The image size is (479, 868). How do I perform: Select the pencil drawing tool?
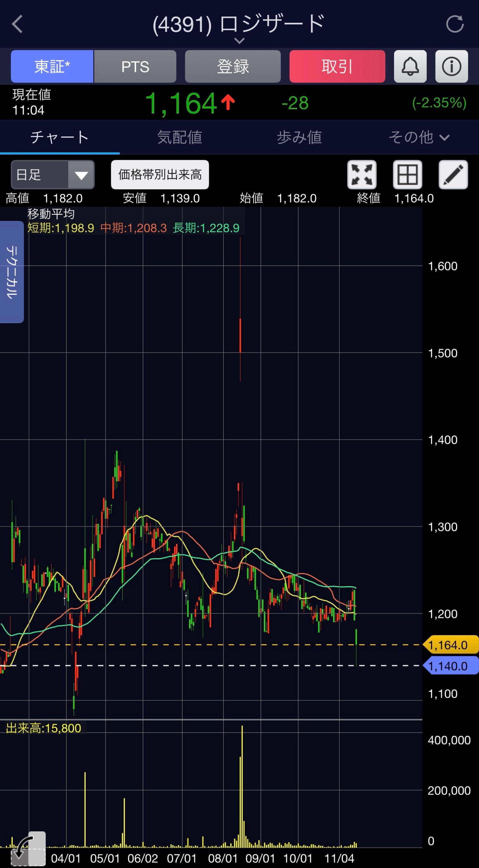coord(453,175)
